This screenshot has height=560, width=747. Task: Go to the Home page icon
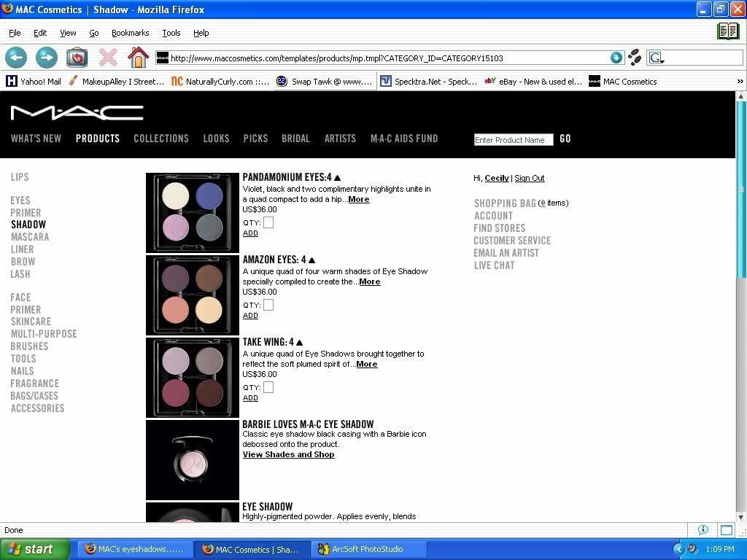click(138, 57)
